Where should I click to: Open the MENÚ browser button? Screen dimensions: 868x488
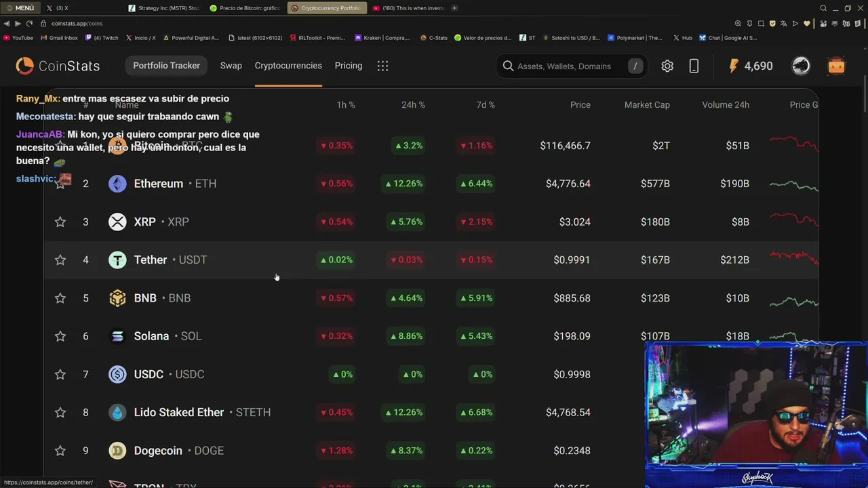pyautogui.click(x=20, y=8)
